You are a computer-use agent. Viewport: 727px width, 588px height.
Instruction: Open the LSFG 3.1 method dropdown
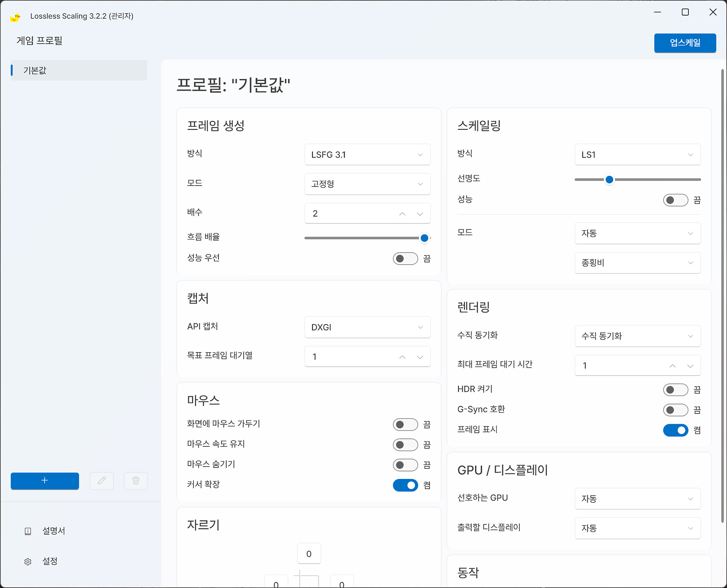[367, 154]
